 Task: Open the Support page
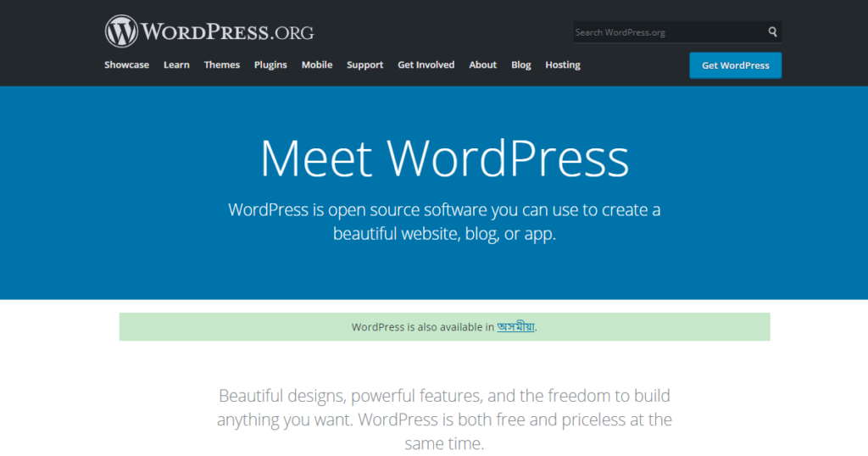tap(364, 65)
